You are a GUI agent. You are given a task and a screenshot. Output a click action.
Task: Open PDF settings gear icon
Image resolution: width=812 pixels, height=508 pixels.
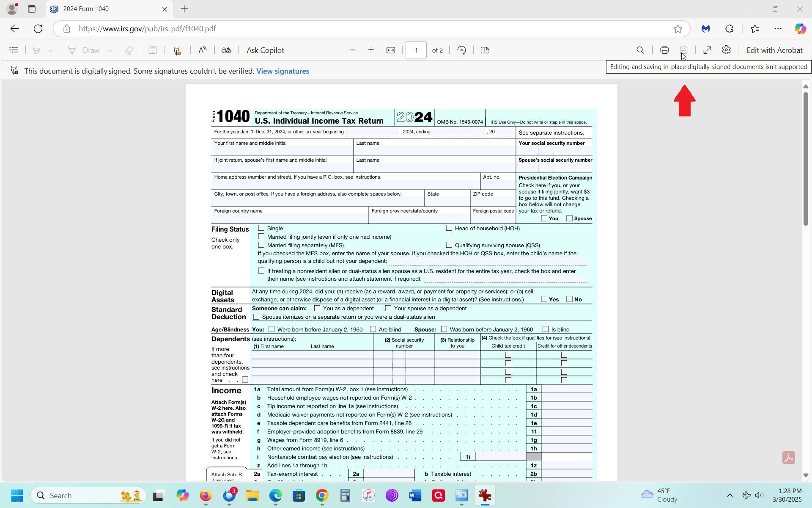[726, 50]
